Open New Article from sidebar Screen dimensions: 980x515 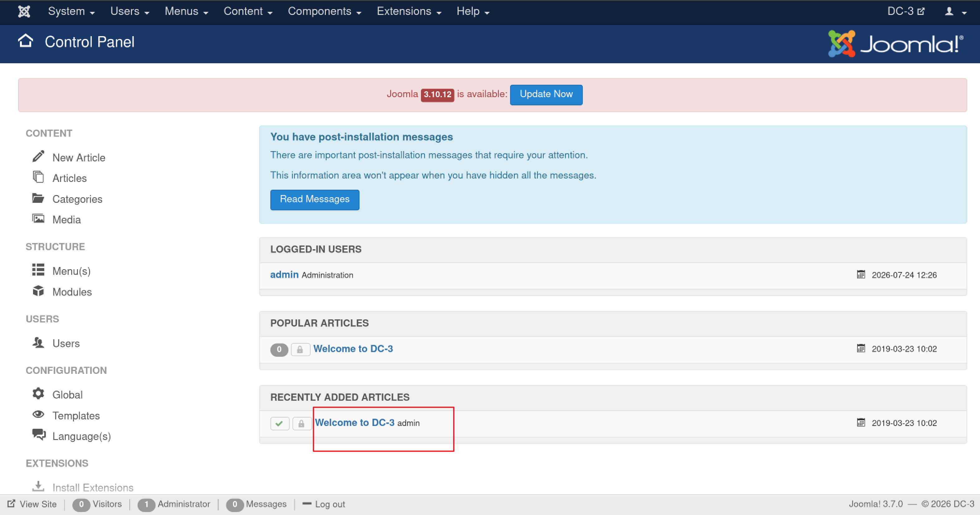coord(79,157)
